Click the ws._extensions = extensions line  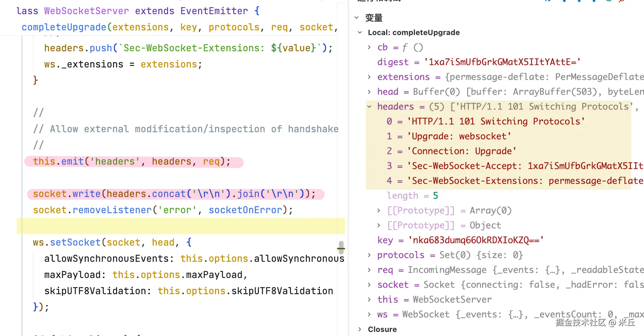pos(123,64)
